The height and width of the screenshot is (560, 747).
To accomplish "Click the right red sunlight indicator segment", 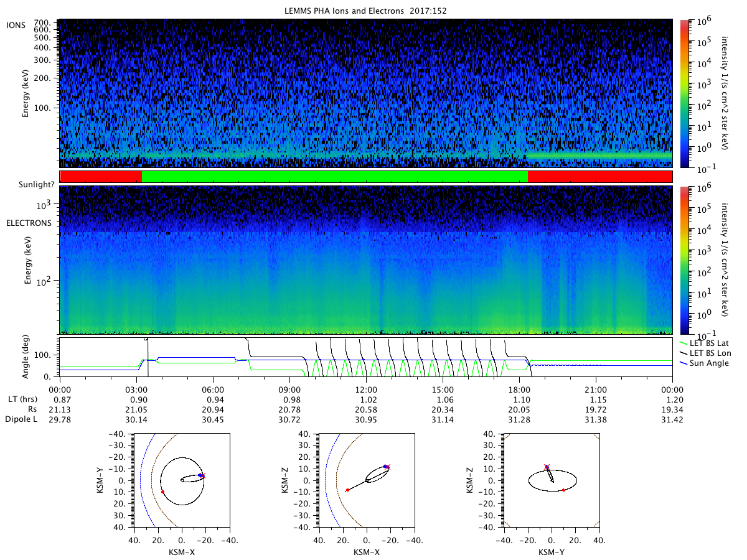I will tap(600, 177).
